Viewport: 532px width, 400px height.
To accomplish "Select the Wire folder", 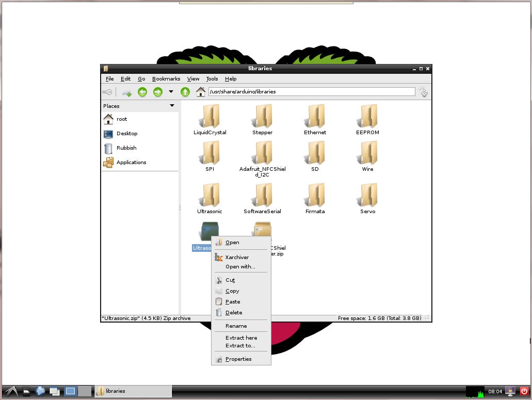I will [367, 156].
